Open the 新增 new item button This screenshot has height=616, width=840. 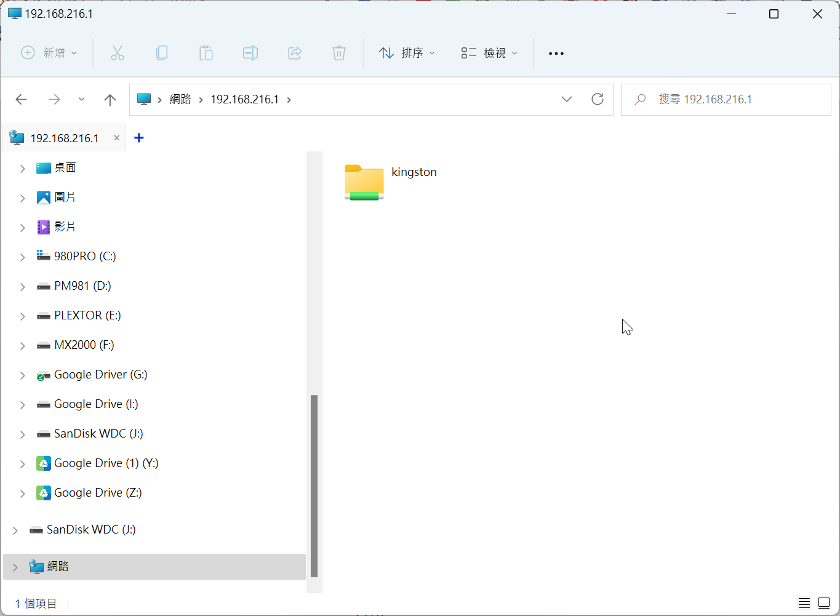click(x=49, y=54)
